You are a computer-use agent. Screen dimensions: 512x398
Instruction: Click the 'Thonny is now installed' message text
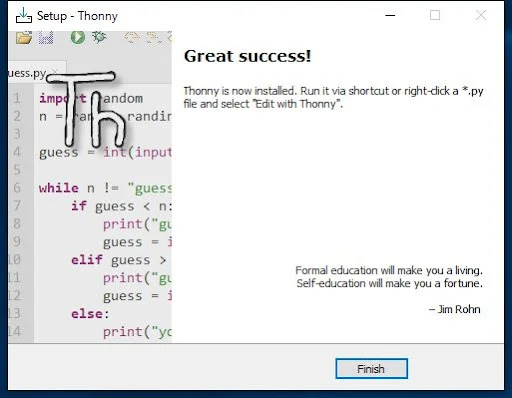333,97
